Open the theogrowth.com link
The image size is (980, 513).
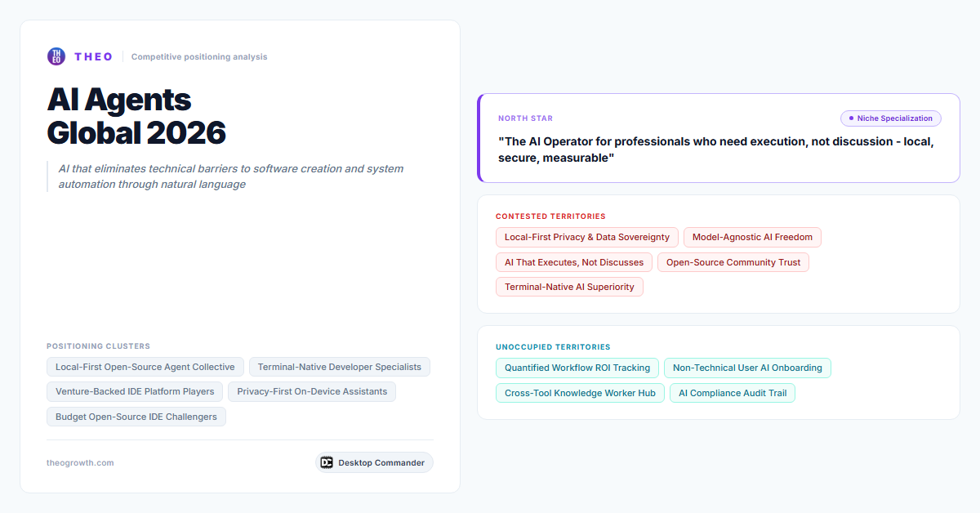tap(80, 462)
